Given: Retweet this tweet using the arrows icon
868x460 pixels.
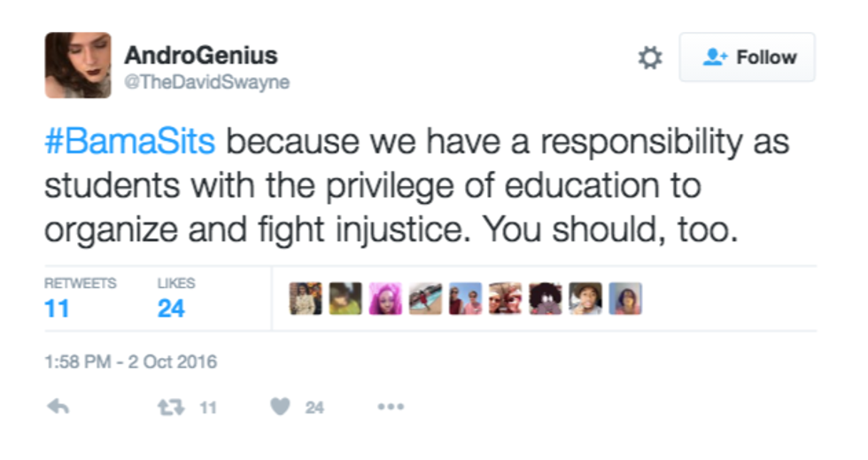Looking at the screenshot, I should pos(166,407).
